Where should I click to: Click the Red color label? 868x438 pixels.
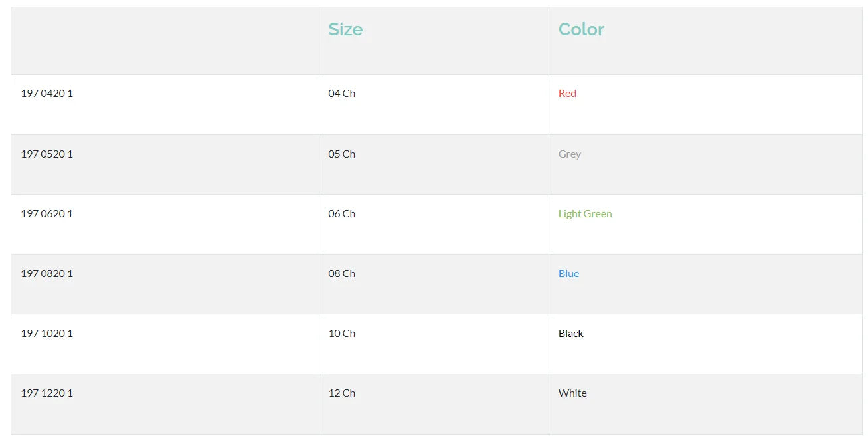pos(567,94)
